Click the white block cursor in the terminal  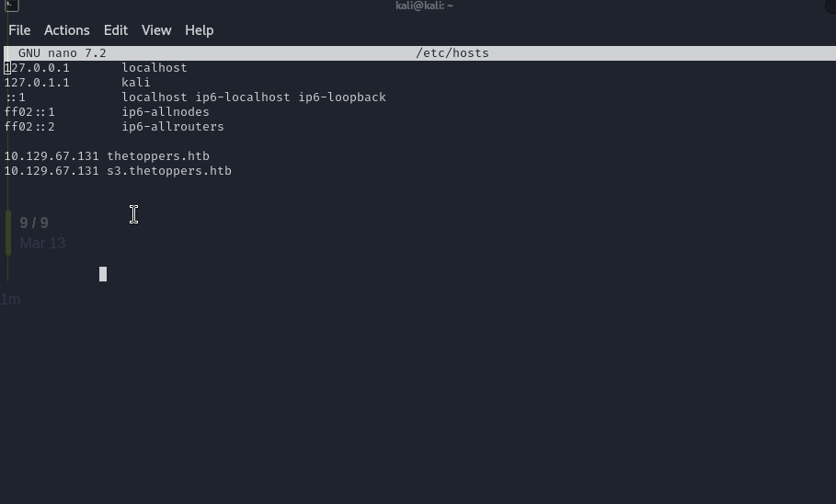click(x=103, y=274)
